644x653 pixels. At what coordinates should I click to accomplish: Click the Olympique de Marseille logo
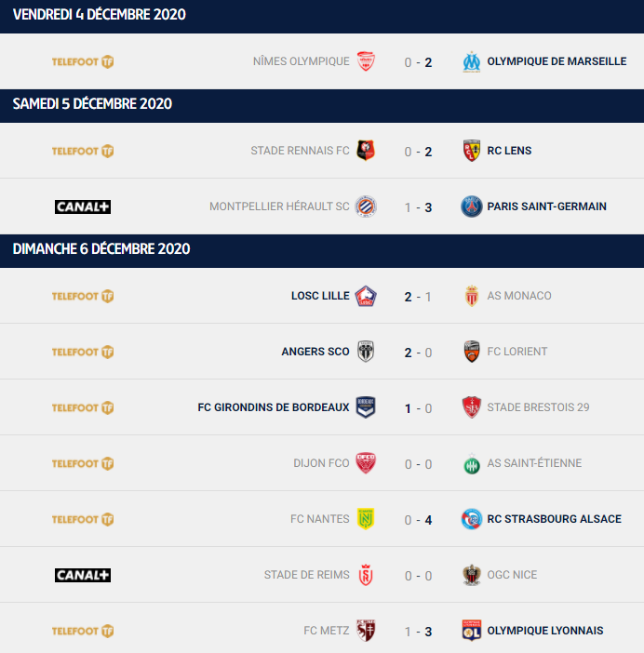(x=472, y=61)
